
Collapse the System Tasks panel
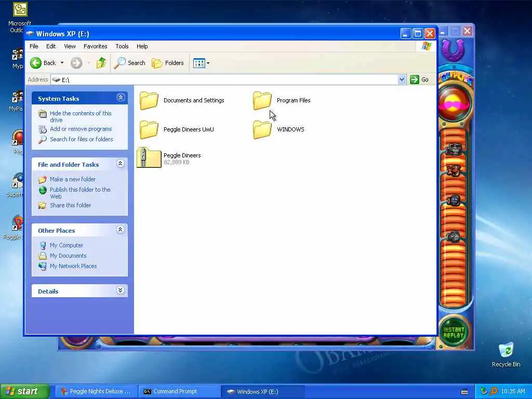point(121,98)
